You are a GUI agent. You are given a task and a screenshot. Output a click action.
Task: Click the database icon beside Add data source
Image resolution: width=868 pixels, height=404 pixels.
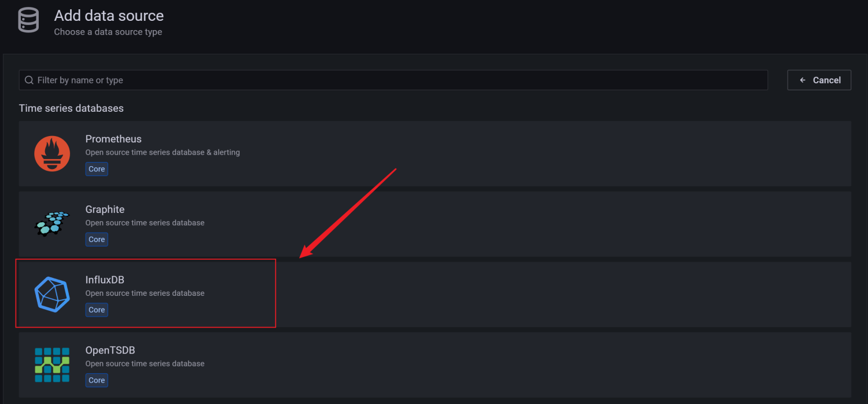28,21
